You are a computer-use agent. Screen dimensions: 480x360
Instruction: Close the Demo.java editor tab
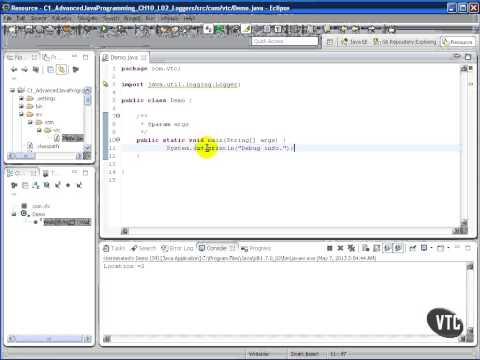144,58
